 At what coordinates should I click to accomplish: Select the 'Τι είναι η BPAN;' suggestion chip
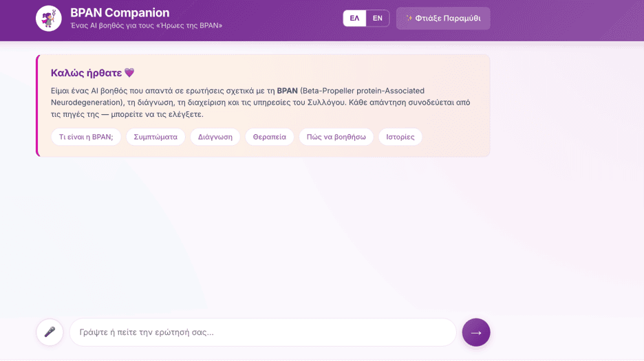coord(86,137)
